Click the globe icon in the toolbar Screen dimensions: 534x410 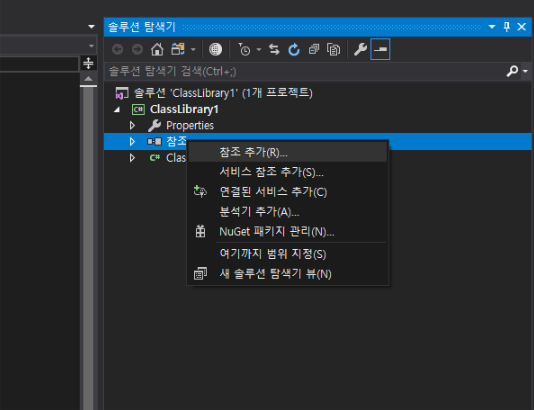215,50
